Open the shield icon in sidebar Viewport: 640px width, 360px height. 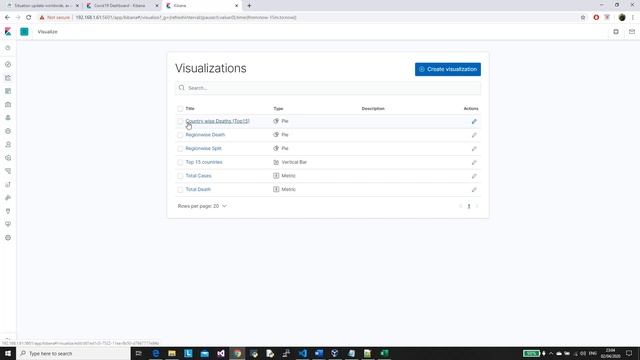[x=8, y=211]
